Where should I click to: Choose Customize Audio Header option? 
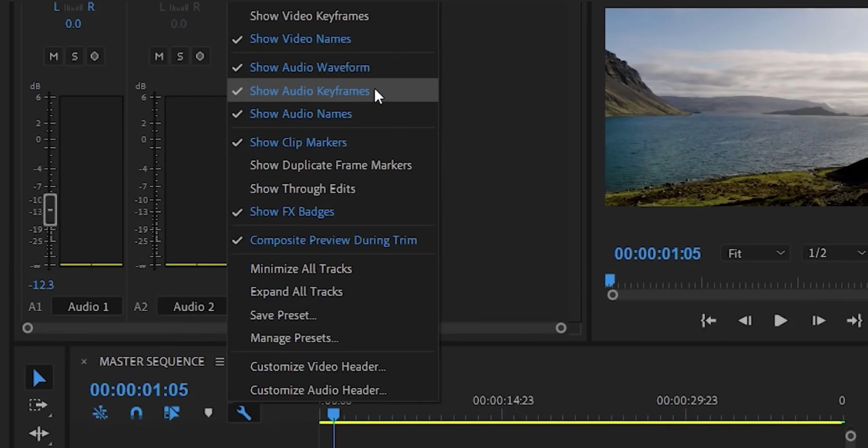tap(318, 390)
